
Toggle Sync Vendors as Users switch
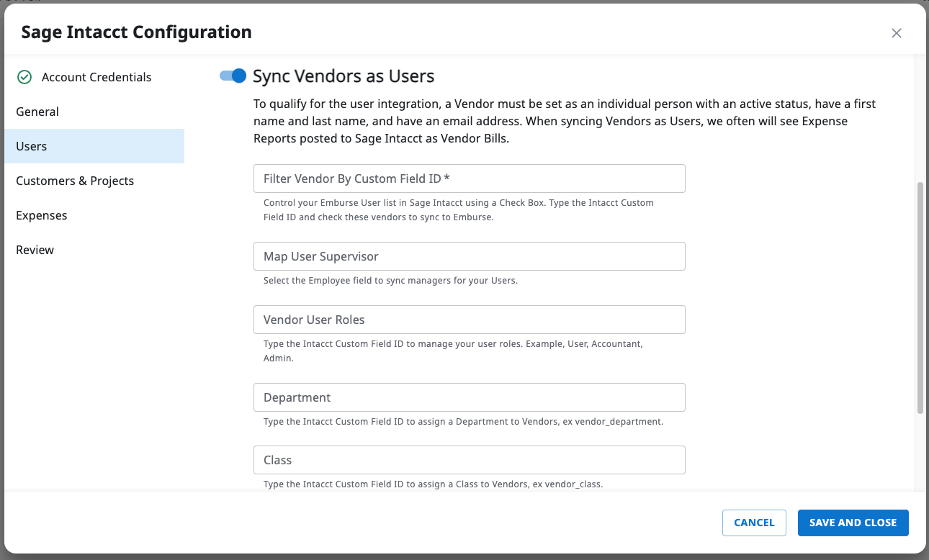(233, 76)
